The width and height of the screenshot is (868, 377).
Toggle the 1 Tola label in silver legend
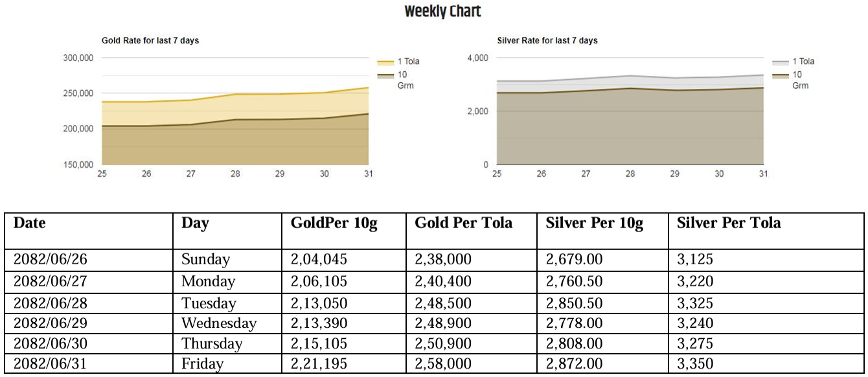pos(803,62)
